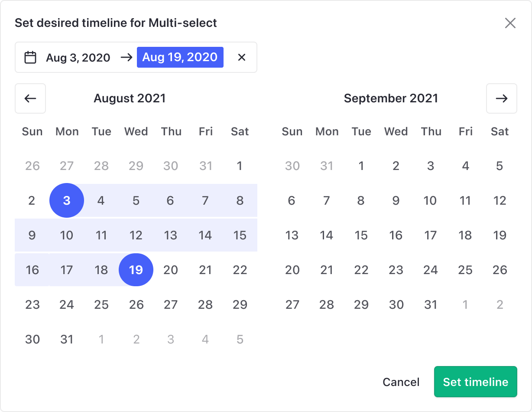Choose September 15 in the calendar
Screen dimensions: 532x412
(361, 235)
